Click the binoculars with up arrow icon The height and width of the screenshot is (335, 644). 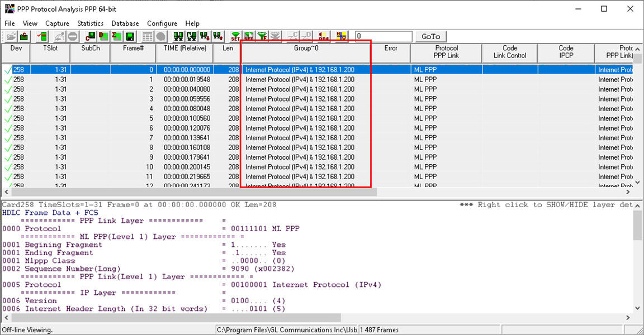(x=217, y=36)
